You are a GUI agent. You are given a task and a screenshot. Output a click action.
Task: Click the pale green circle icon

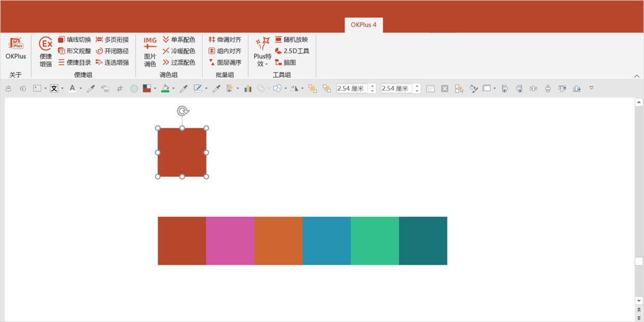pos(134,88)
